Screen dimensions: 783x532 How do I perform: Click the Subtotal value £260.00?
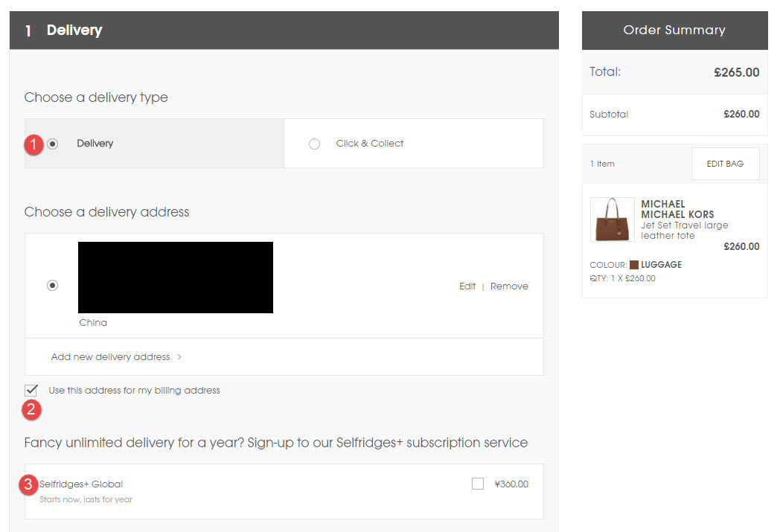coord(741,114)
